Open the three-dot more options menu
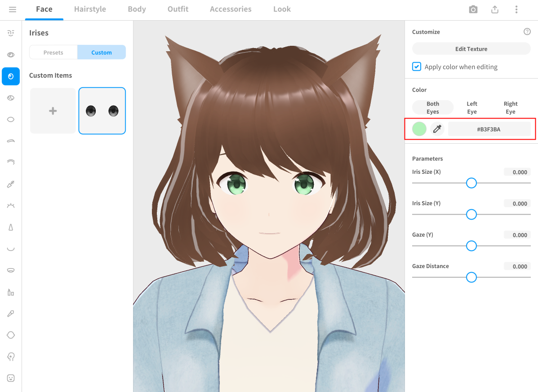This screenshot has height=392, width=538. coord(516,9)
